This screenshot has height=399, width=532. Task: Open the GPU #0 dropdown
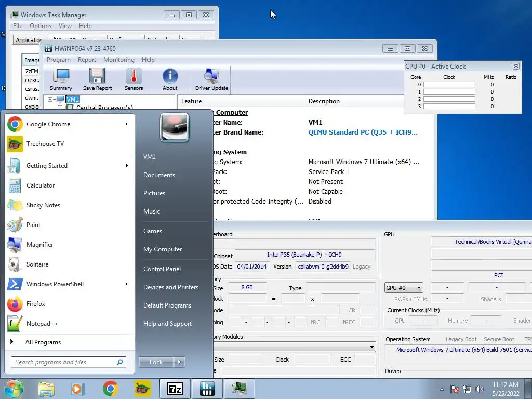click(x=403, y=288)
